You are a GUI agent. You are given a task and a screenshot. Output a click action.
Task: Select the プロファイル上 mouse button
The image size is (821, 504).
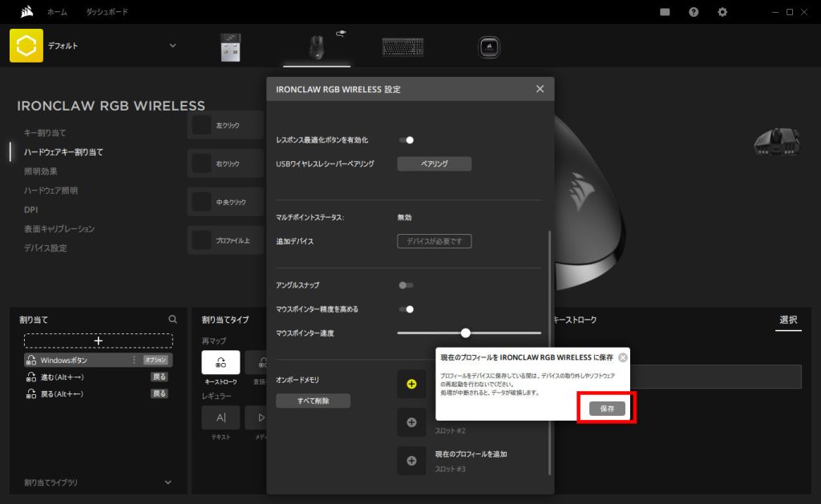pyautogui.click(x=227, y=240)
